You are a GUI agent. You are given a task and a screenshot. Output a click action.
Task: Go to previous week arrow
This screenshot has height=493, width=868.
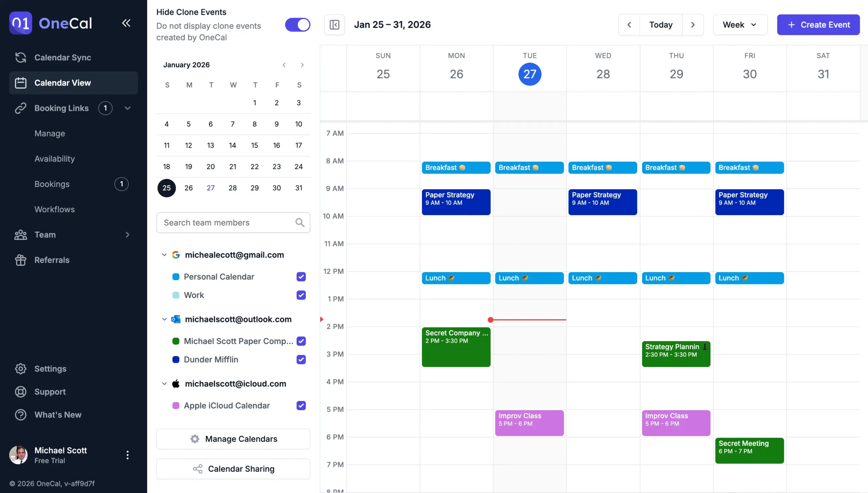click(629, 25)
